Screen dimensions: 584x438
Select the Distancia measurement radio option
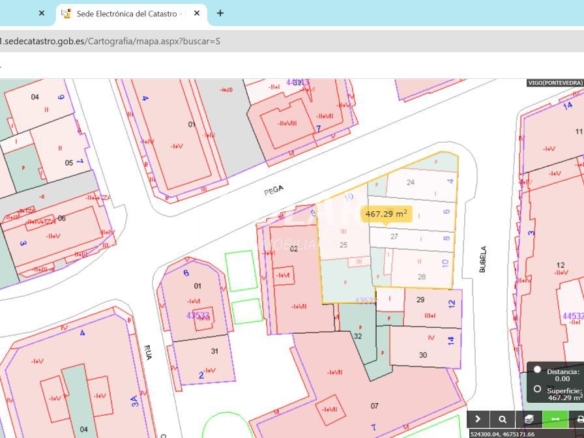pos(537,370)
